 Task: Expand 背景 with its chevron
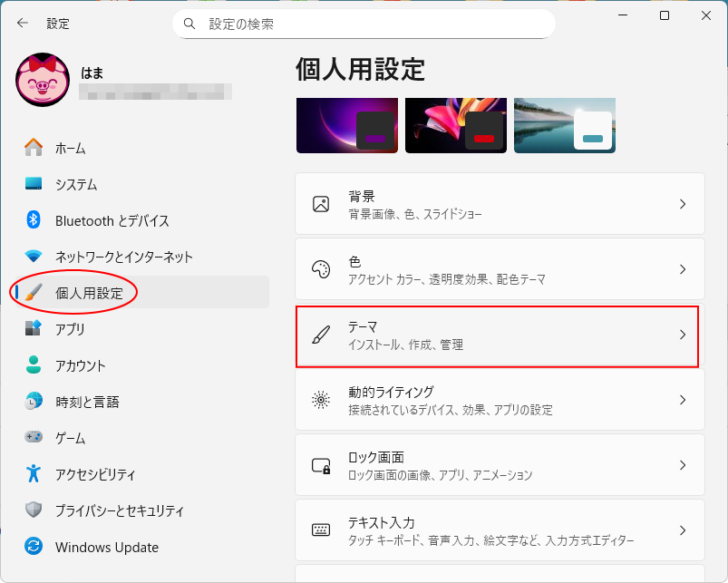click(682, 204)
